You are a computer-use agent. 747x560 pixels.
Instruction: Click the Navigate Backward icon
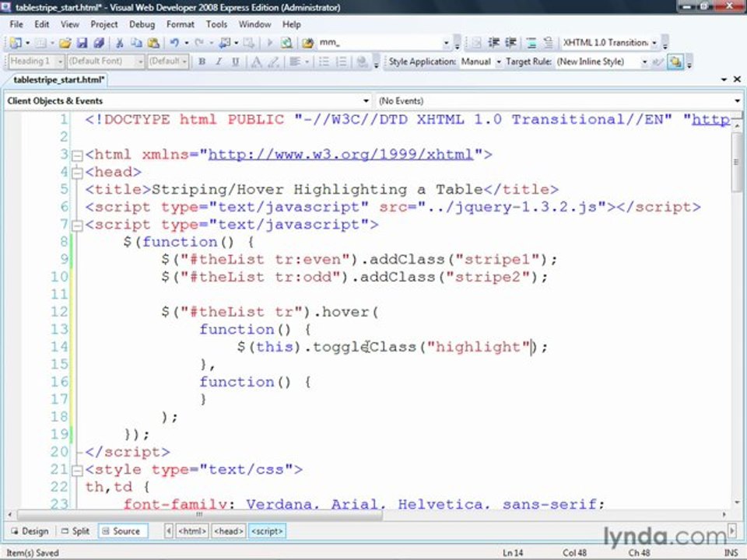224,43
